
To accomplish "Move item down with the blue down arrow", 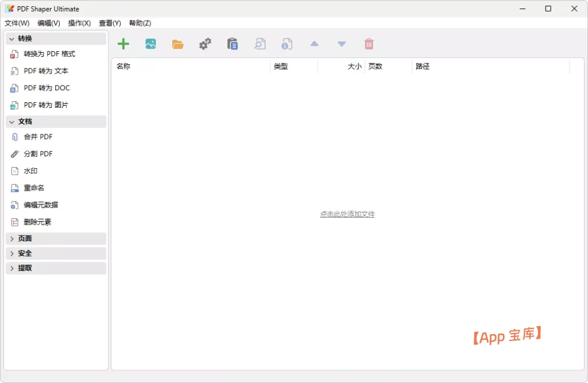I will tap(342, 44).
